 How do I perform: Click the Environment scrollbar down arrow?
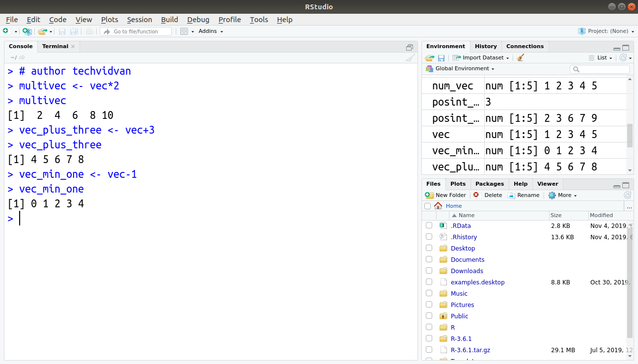click(x=630, y=170)
